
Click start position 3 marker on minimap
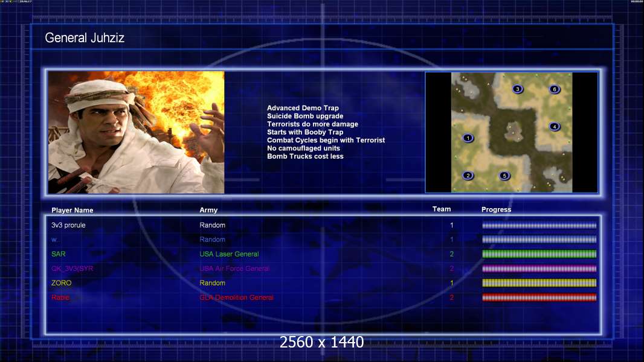[518, 89]
